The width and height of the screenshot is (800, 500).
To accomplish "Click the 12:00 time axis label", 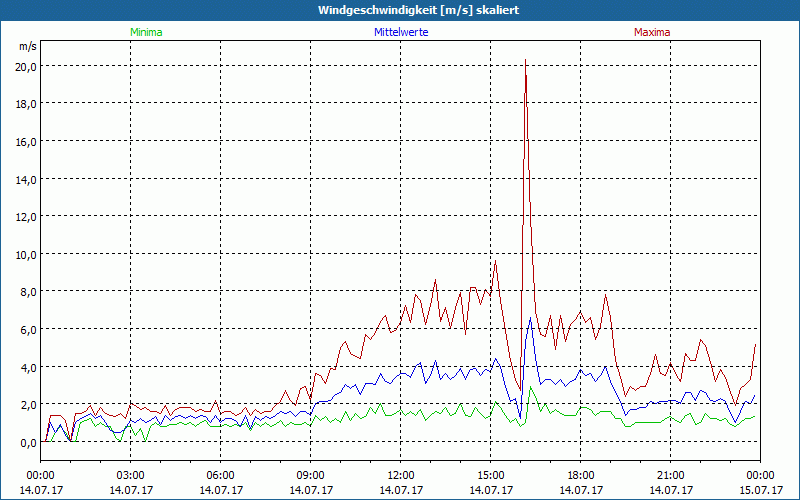I will coord(401,476).
